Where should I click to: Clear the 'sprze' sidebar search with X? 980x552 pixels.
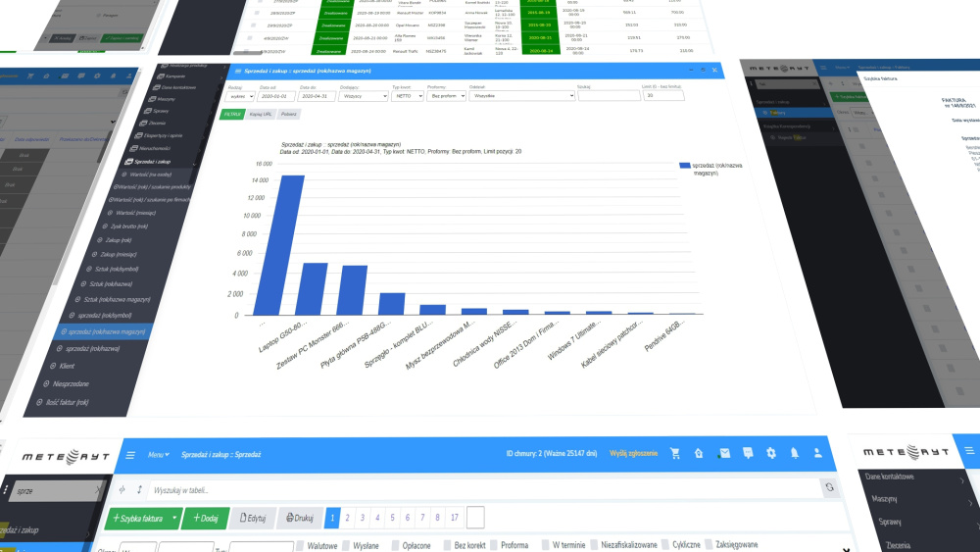coord(97,490)
